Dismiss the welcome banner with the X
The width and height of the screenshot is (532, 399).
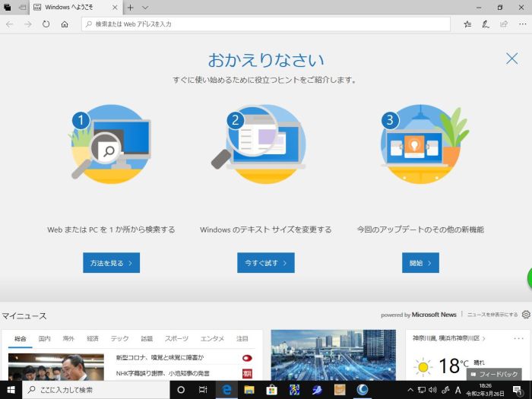(511, 59)
